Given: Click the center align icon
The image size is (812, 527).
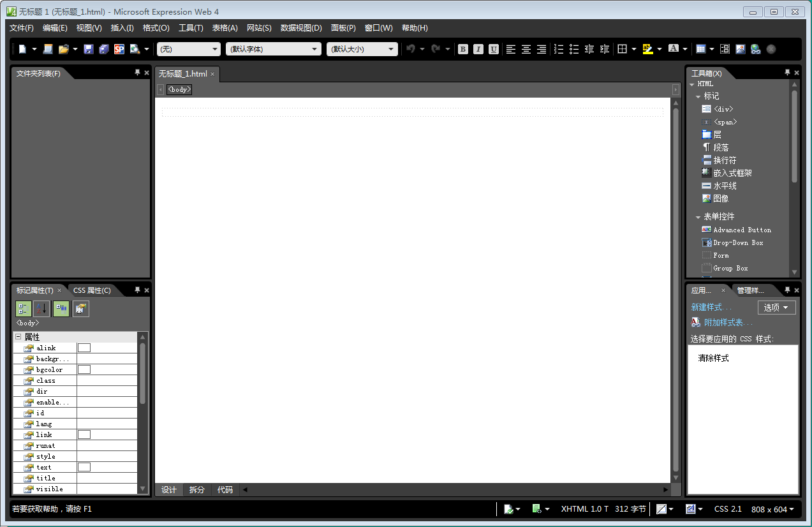Looking at the screenshot, I should click(526, 49).
